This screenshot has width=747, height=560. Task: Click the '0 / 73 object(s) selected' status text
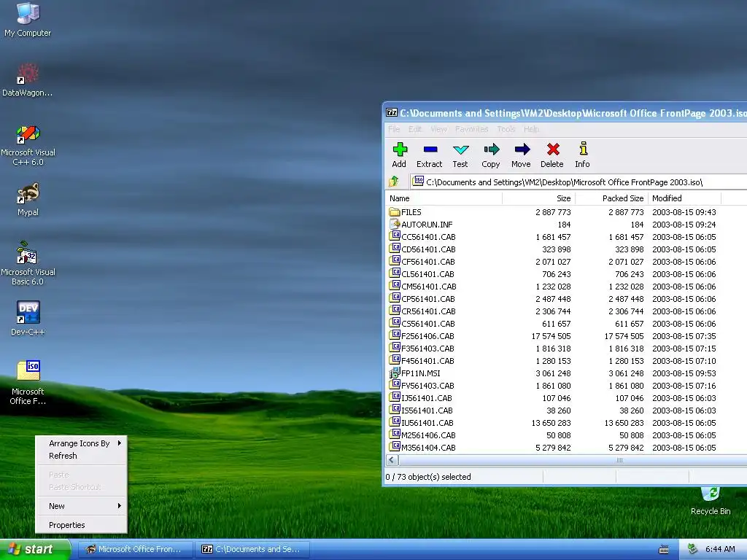click(427, 477)
